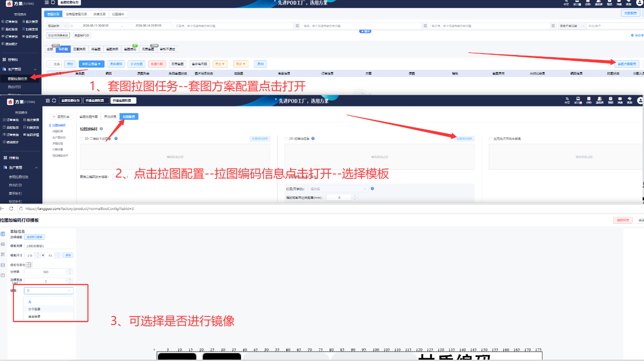Click the help icon beside 3D 二维码下加信息

(x=116, y=139)
